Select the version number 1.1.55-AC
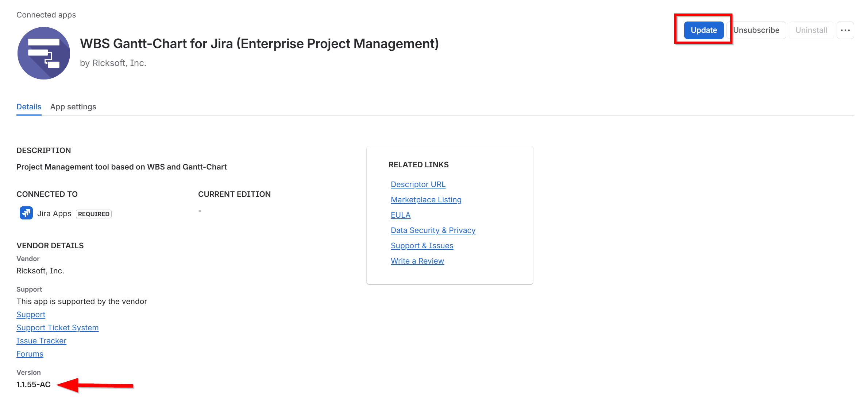This screenshot has height=397, width=868. (x=34, y=385)
